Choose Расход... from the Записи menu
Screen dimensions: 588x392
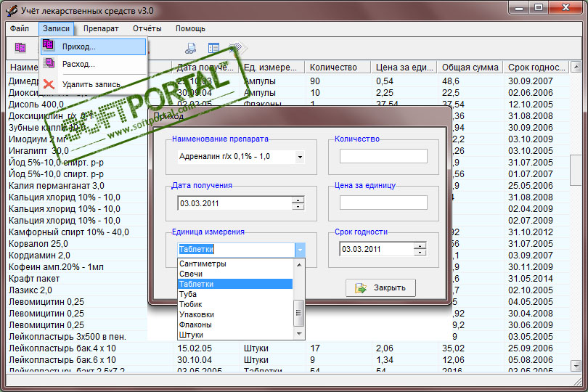pyautogui.click(x=93, y=64)
